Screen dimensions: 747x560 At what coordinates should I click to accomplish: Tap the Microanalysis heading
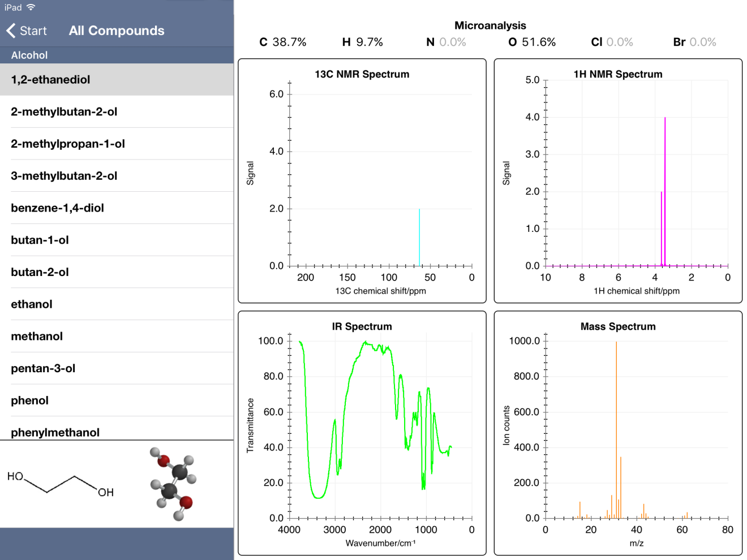point(490,25)
